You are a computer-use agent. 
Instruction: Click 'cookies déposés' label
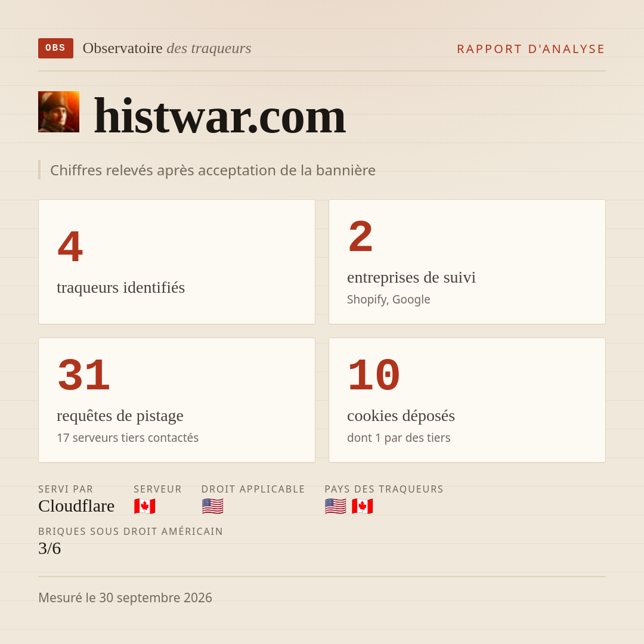tap(401, 416)
